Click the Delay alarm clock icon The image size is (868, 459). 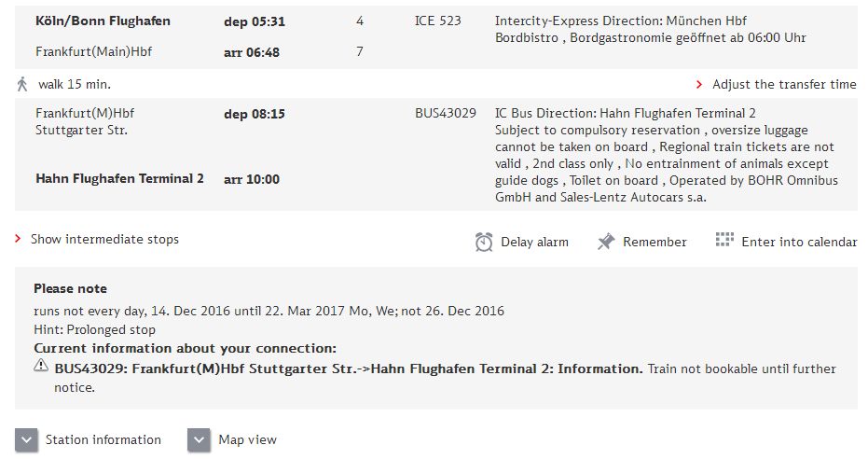(x=484, y=242)
